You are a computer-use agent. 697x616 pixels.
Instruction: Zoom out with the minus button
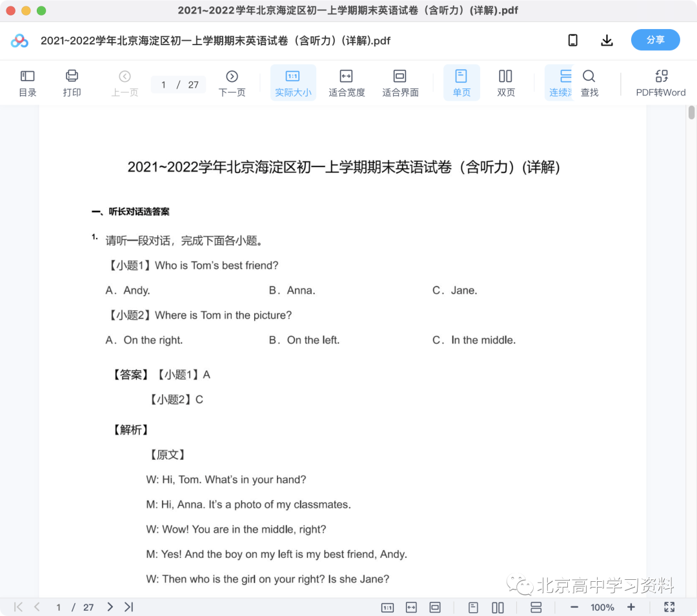(x=574, y=607)
